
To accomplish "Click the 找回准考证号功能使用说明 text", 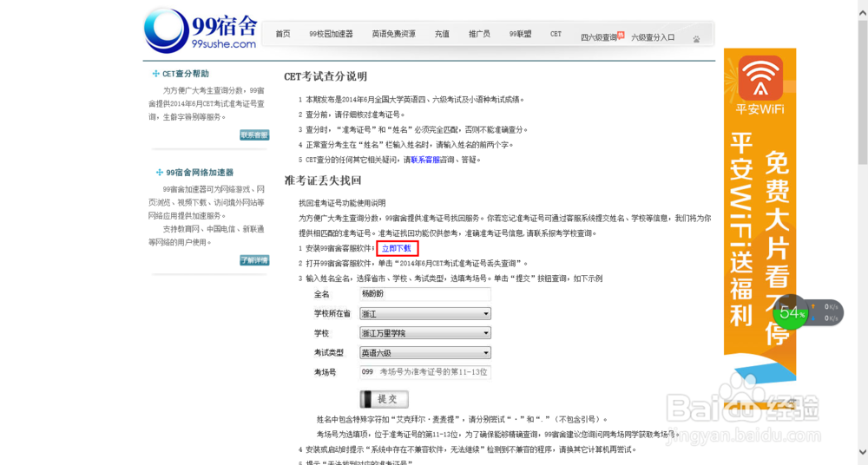I will pyautogui.click(x=342, y=203).
